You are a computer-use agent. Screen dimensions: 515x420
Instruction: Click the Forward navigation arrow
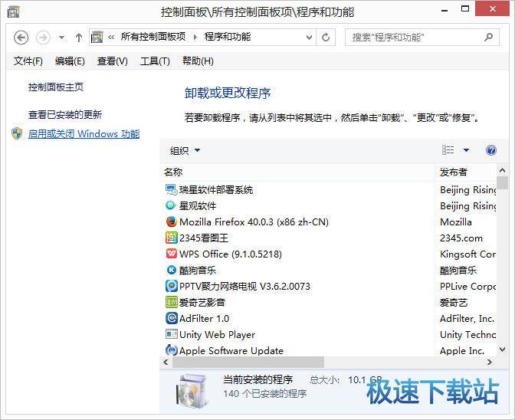click(x=43, y=38)
